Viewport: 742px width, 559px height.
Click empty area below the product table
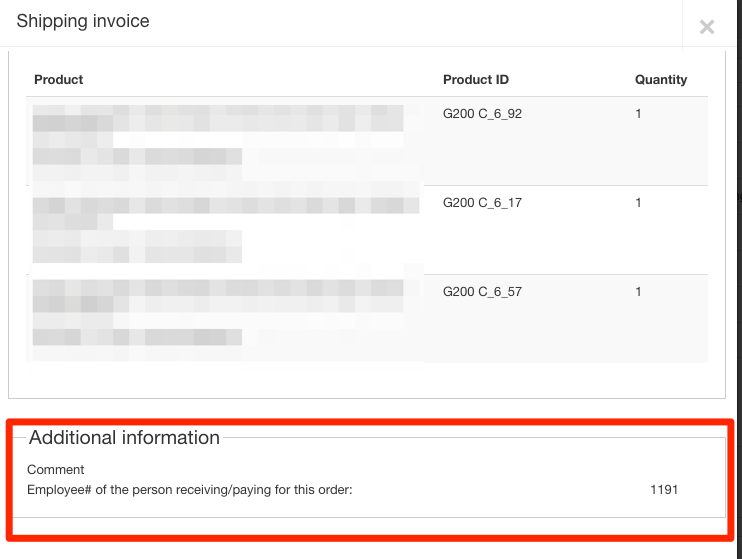tap(368, 380)
